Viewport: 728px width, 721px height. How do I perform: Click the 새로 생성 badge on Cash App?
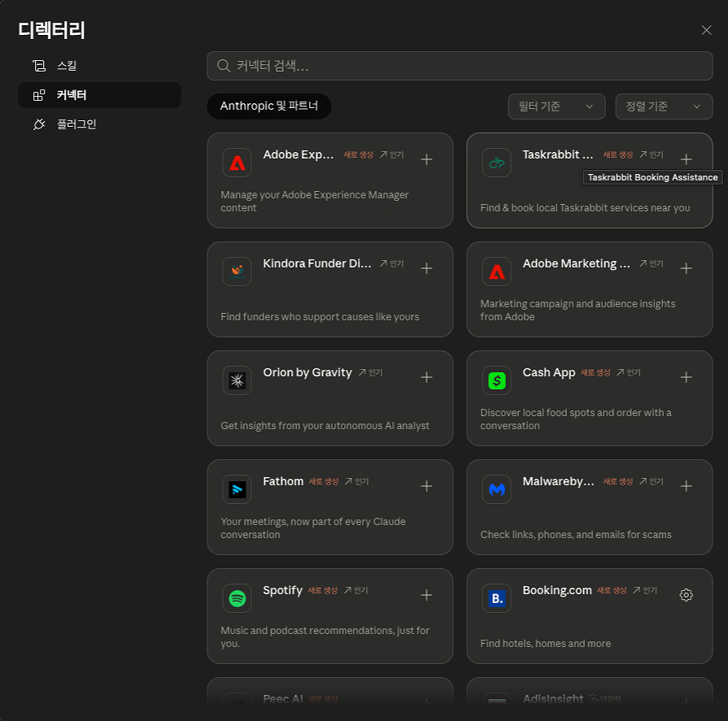coord(595,372)
